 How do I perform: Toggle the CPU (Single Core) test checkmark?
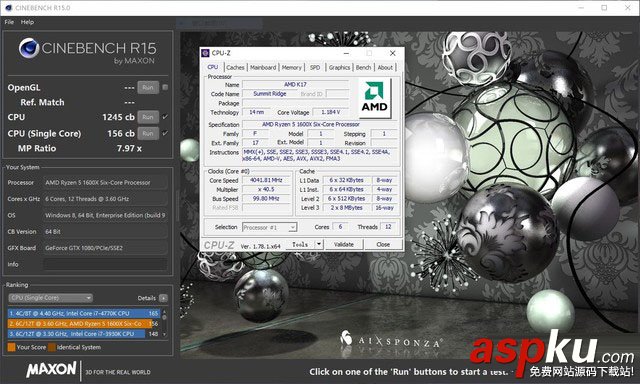(165, 133)
